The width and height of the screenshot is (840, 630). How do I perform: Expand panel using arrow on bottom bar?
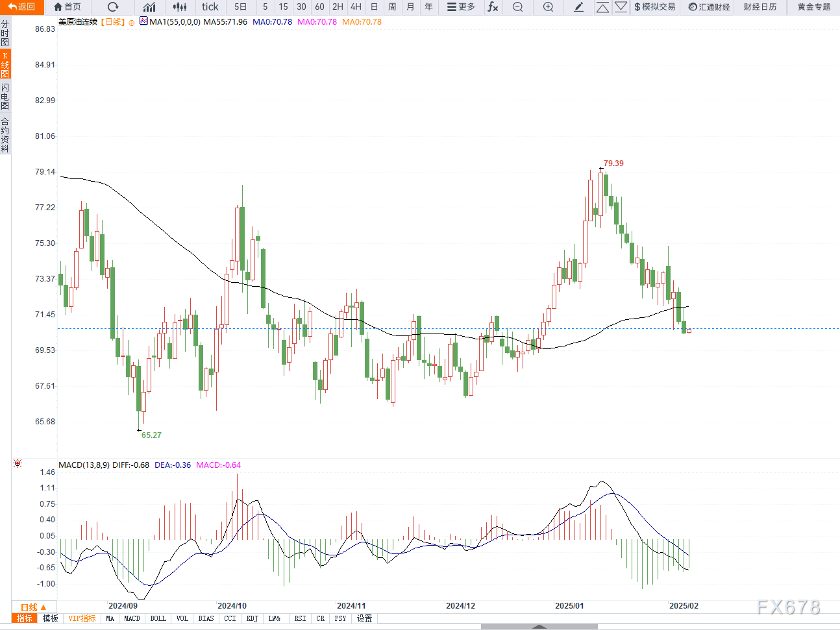point(539,627)
